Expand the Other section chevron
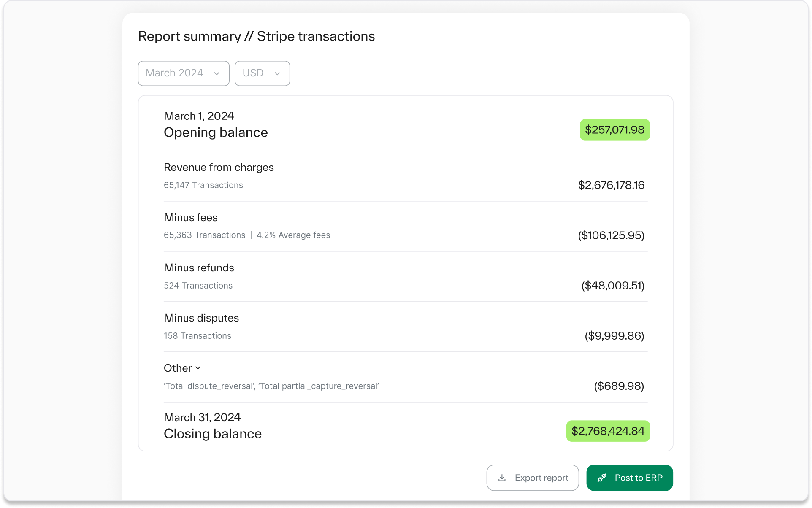This screenshot has height=508, width=812. pyautogui.click(x=198, y=368)
